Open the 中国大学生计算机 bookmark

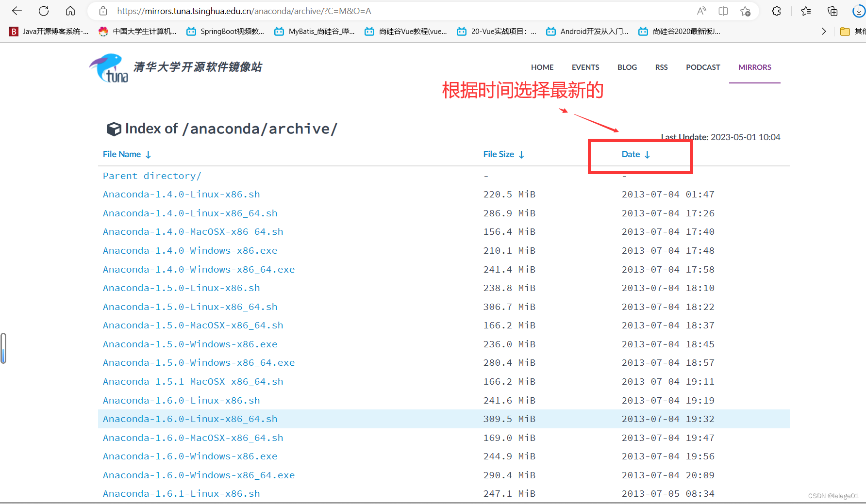pyautogui.click(x=137, y=32)
